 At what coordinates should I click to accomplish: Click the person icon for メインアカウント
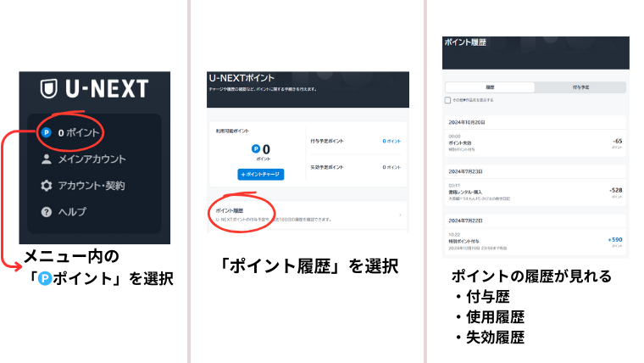47,159
